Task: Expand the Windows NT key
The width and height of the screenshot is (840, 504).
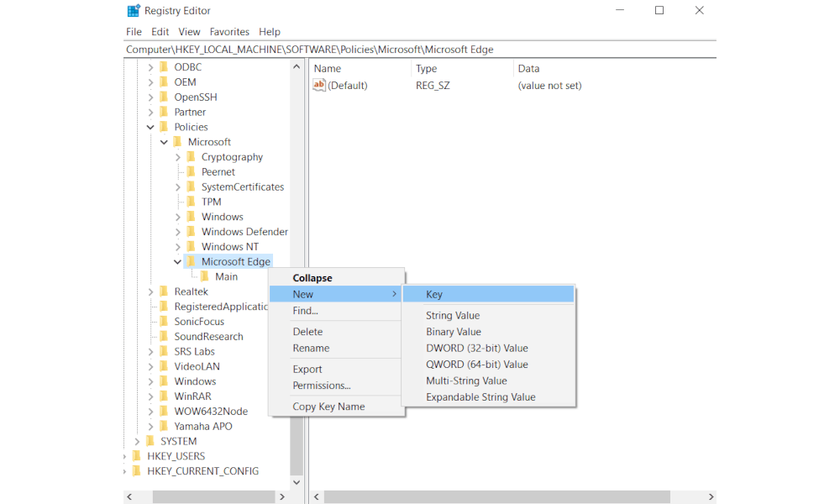Action: coord(178,247)
